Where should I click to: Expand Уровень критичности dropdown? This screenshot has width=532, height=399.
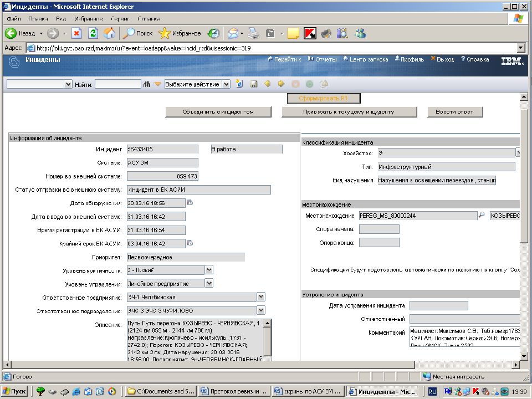pyautogui.click(x=209, y=270)
